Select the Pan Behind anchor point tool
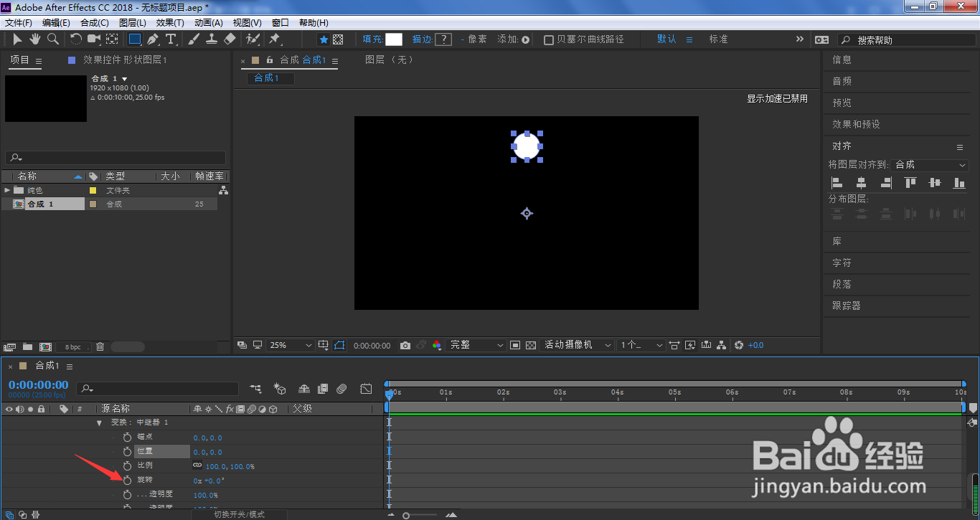Image resolution: width=980 pixels, height=520 pixels. 112,39
